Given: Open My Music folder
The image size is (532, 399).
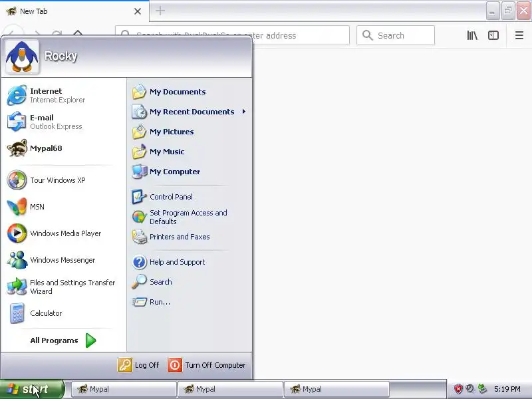Looking at the screenshot, I should click(189, 152).
